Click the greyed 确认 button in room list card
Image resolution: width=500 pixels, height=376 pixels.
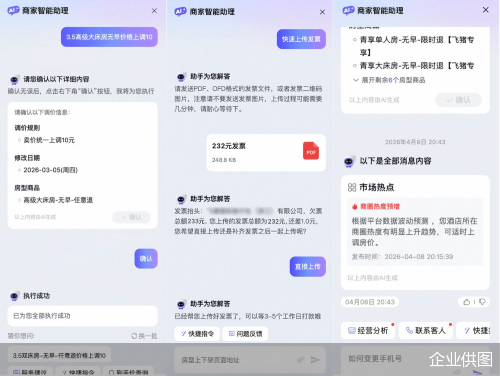pyautogui.click(x=458, y=100)
